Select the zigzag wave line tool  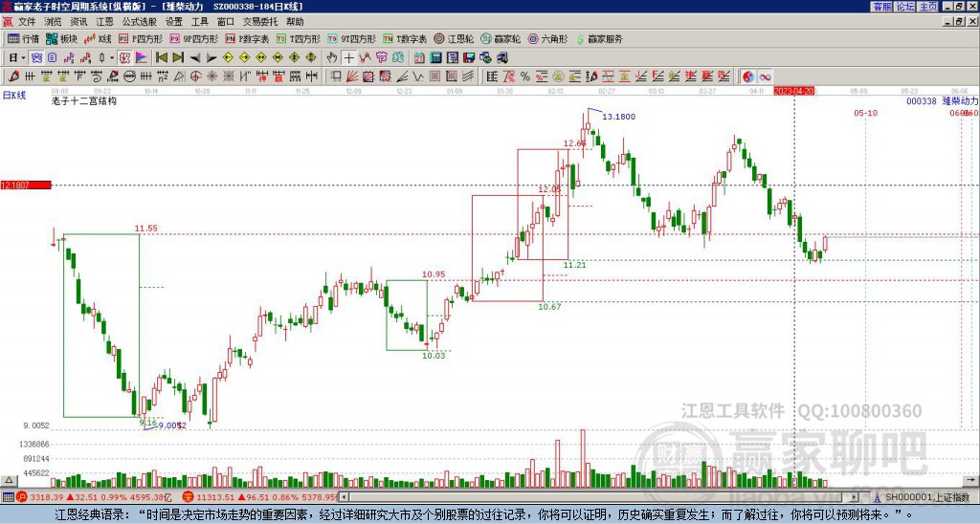click(417, 76)
